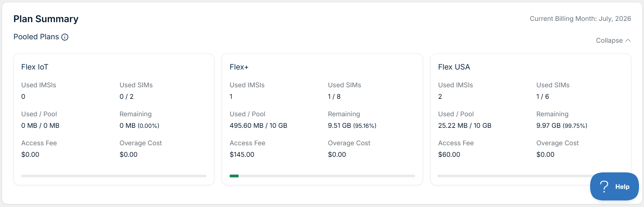This screenshot has height=207, width=644.
Task: Open the Help button
Action: (x=614, y=186)
